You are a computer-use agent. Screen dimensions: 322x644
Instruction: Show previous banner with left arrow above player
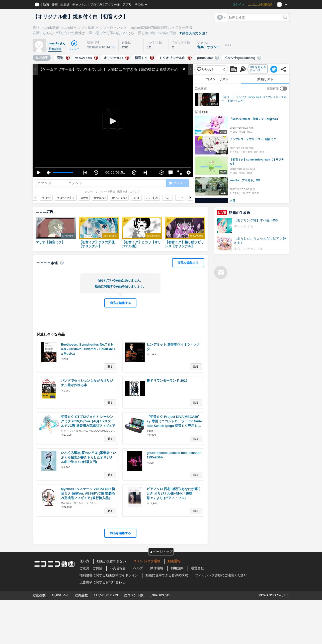(x=35, y=69)
